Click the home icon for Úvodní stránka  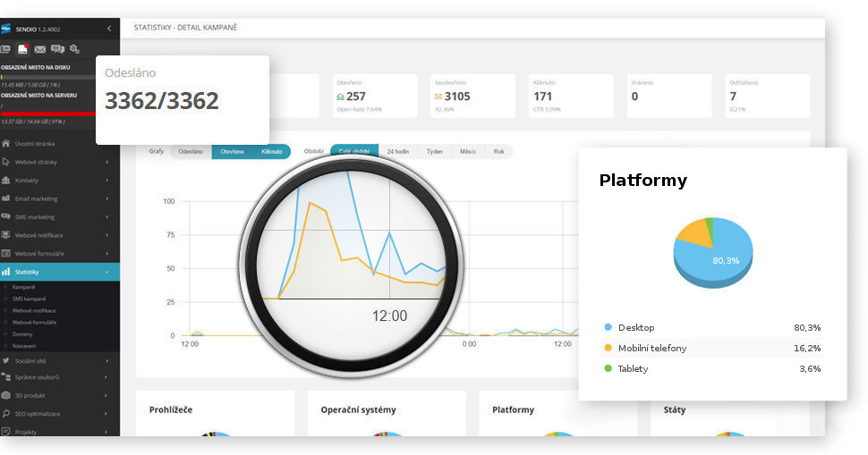pyautogui.click(x=5, y=143)
